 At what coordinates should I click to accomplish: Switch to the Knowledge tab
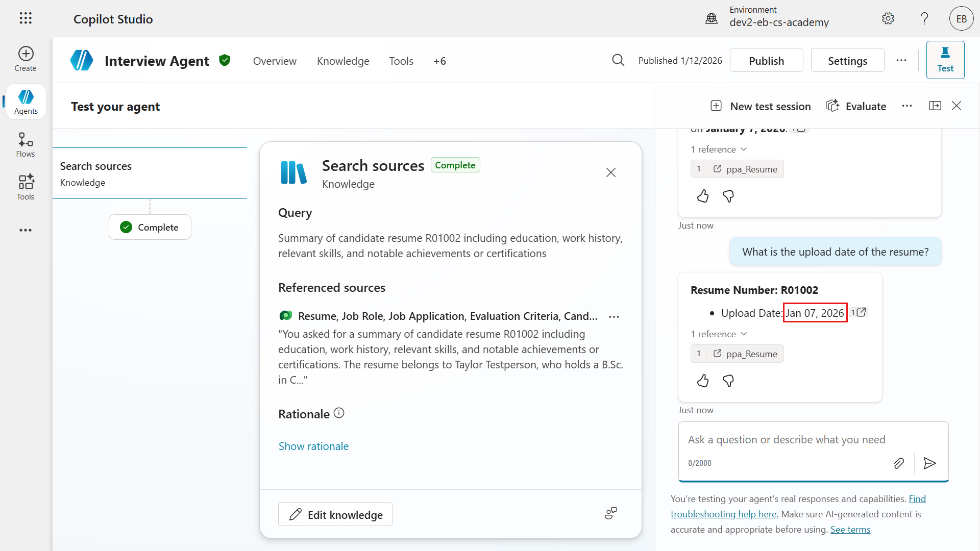pos(343,61)
